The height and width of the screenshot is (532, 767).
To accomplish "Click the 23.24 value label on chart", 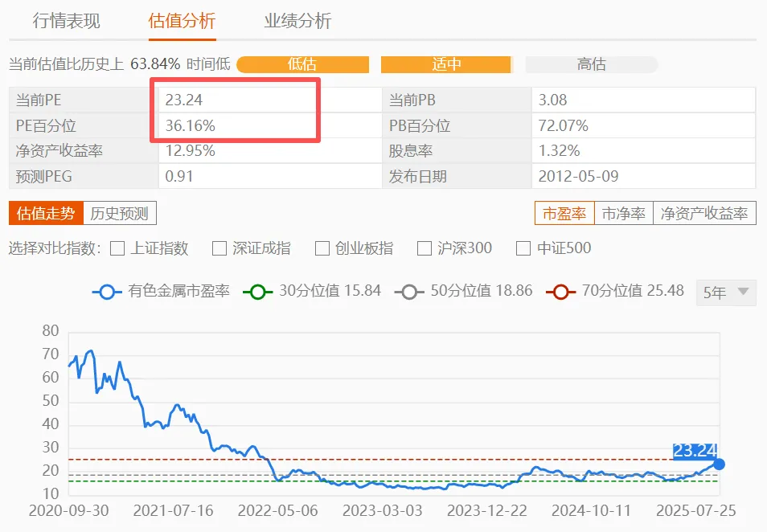I will coord(695,451).
